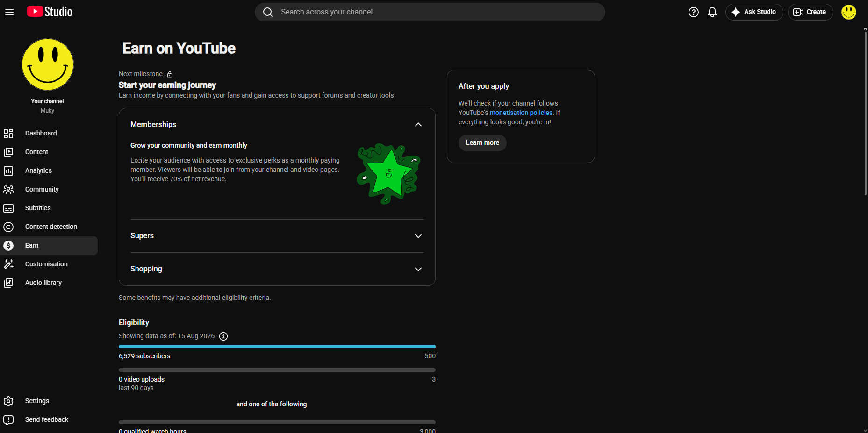
Task: Open the channel profile picture in sidebar
Action: 48,64
